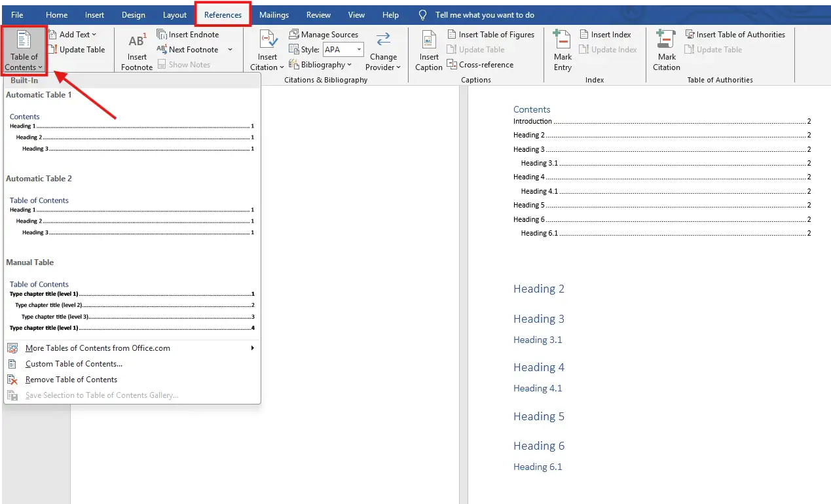Open the Bibliography dropdown
This screenshot has width=831, height=504.
tap(321, 64)
